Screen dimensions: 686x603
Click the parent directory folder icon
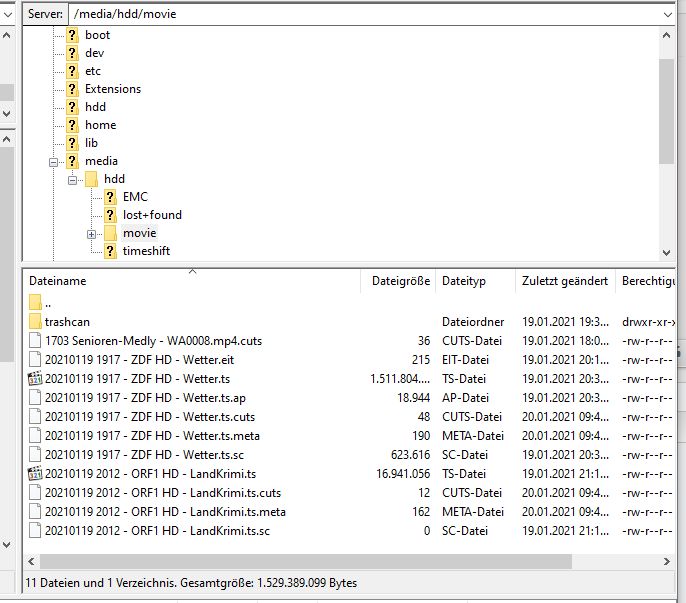click(37, 302)
